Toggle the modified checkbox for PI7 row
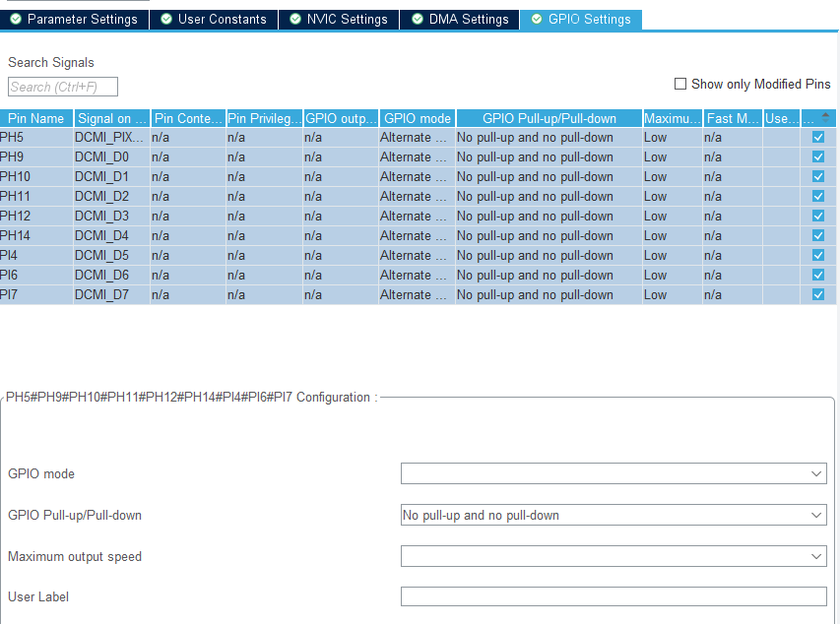This screenshot has height=624, width=840. [818, 294]
